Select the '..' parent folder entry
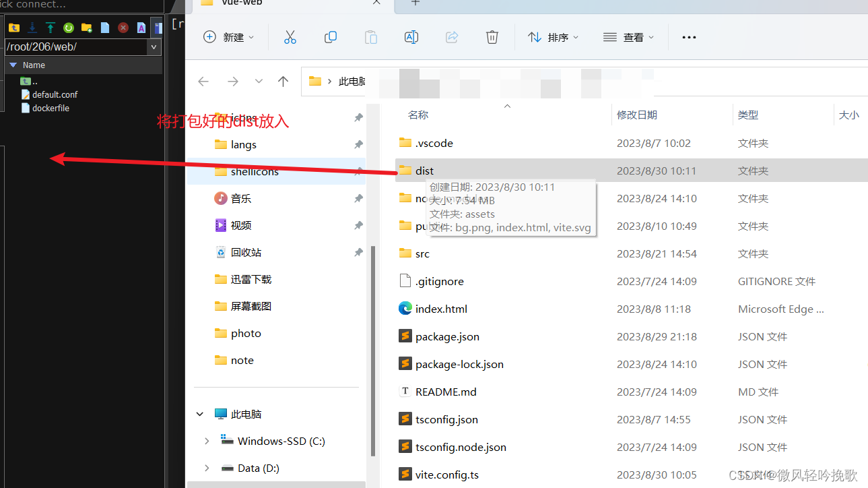The image size is (868, 488). tap(29, 81)
